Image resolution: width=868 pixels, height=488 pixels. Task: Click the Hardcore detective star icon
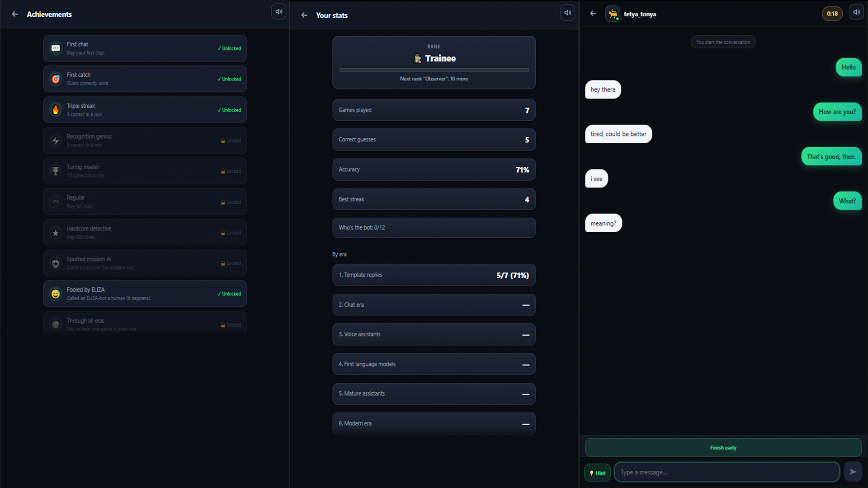pyautogui.click(x=56, y=233)
